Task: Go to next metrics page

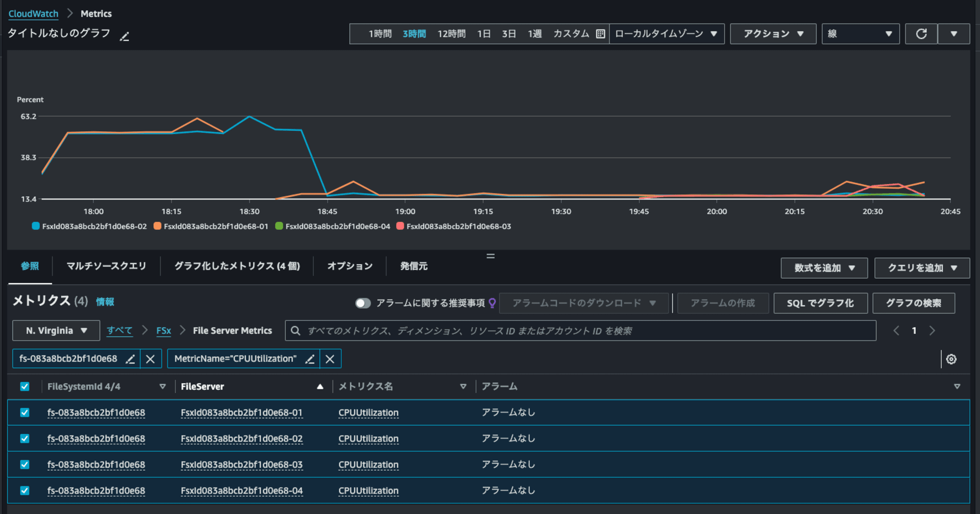Action: click(932, 331)
